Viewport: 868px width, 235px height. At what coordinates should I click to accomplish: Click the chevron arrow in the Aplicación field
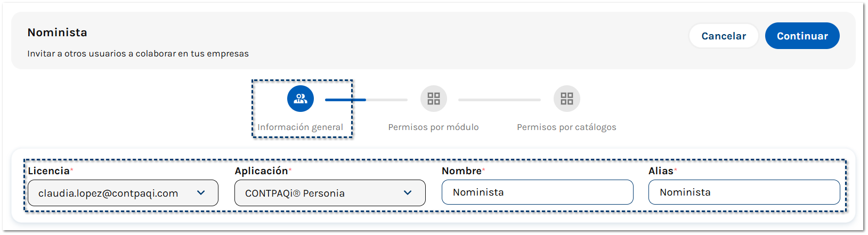coord(408,193)
